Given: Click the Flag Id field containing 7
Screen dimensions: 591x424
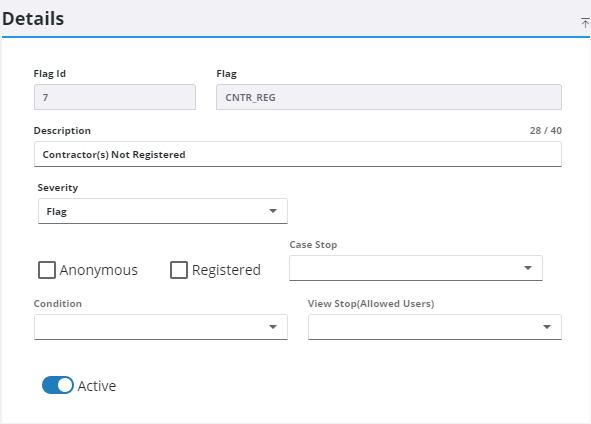Looking at the screenshot, I should (x=115, y=97).
